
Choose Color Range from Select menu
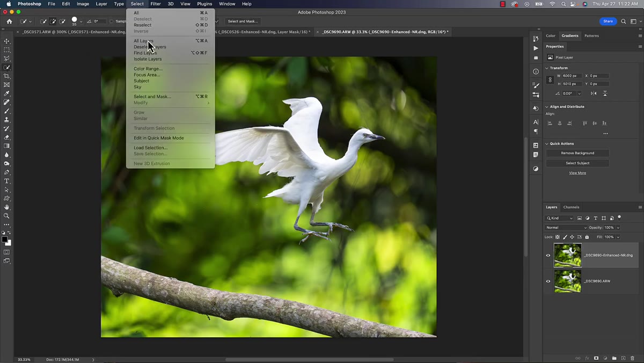tap(148, 69)
